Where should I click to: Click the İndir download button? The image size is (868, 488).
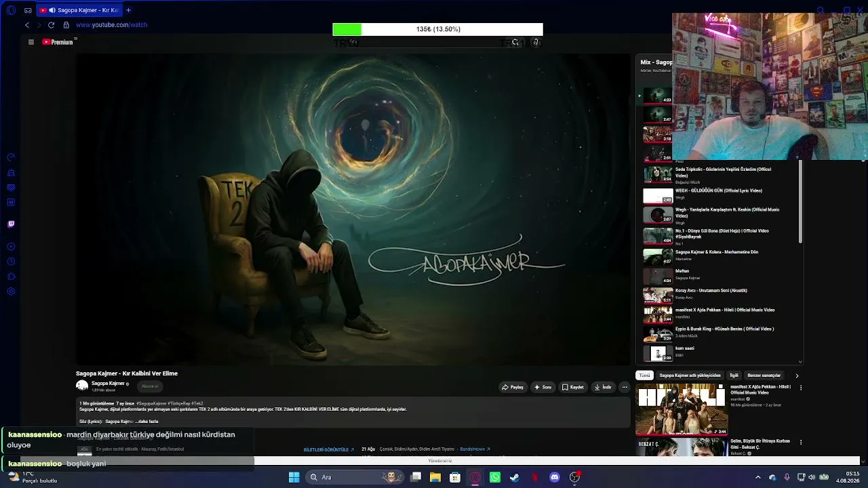603,387
